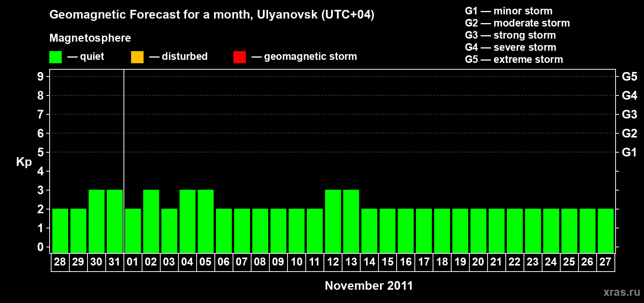Click the red geomagnetic storm legend swatch
This screenshot has height=303, width=644.
[239, 57]
